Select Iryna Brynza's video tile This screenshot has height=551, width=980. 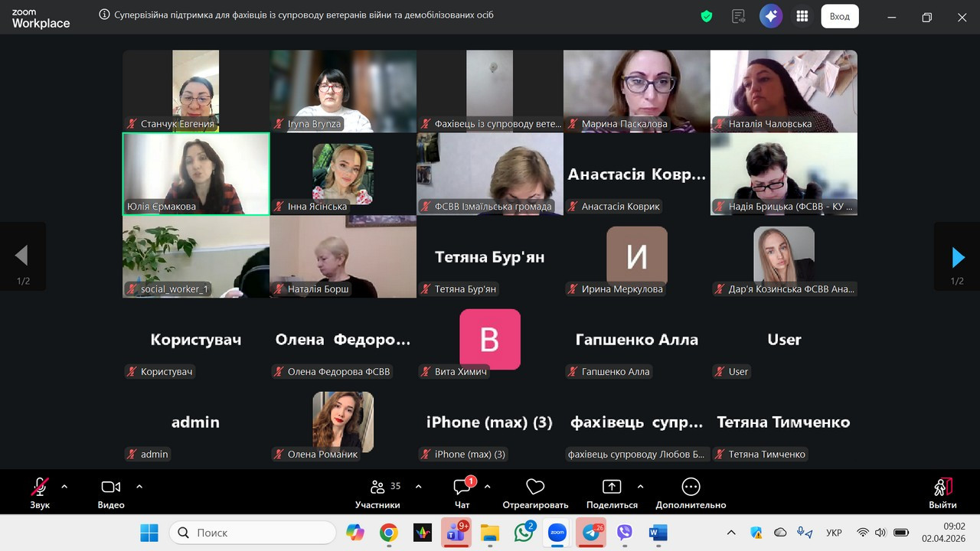pos(343,91)
